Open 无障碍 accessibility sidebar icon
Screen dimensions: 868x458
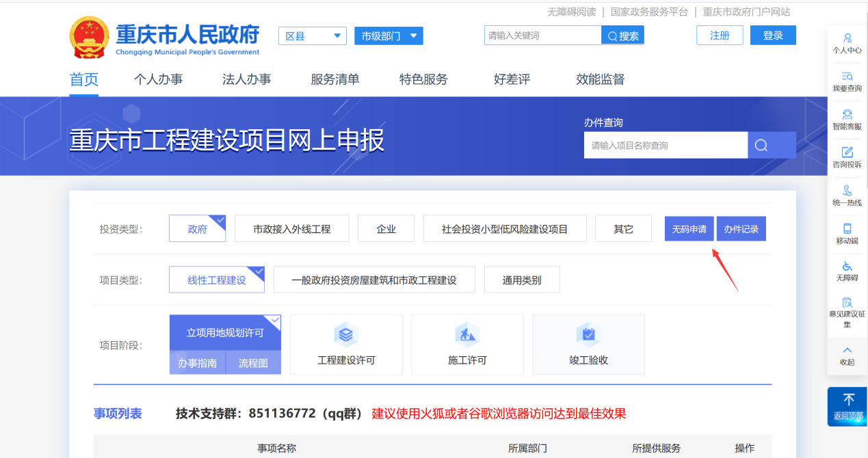847,271
